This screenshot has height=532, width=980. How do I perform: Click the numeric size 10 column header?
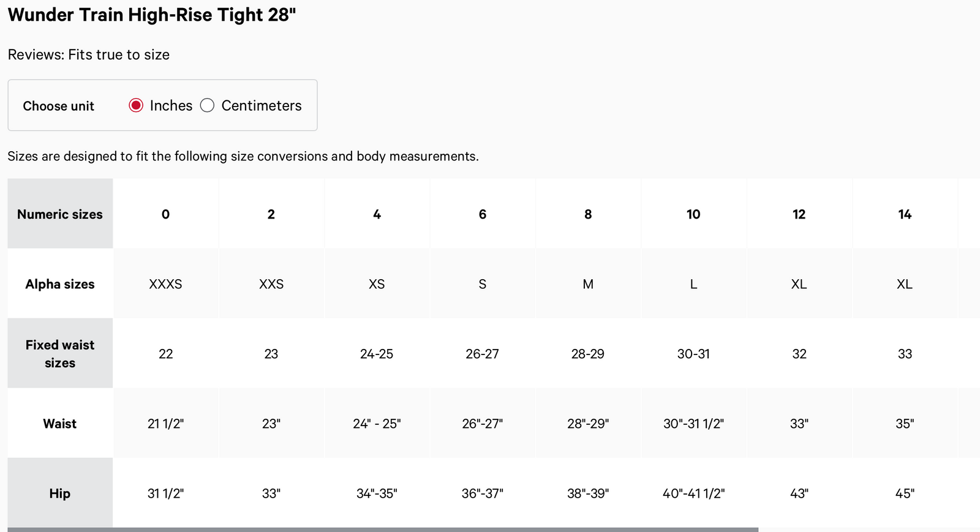pyautogui.click(x=693, y=214)
